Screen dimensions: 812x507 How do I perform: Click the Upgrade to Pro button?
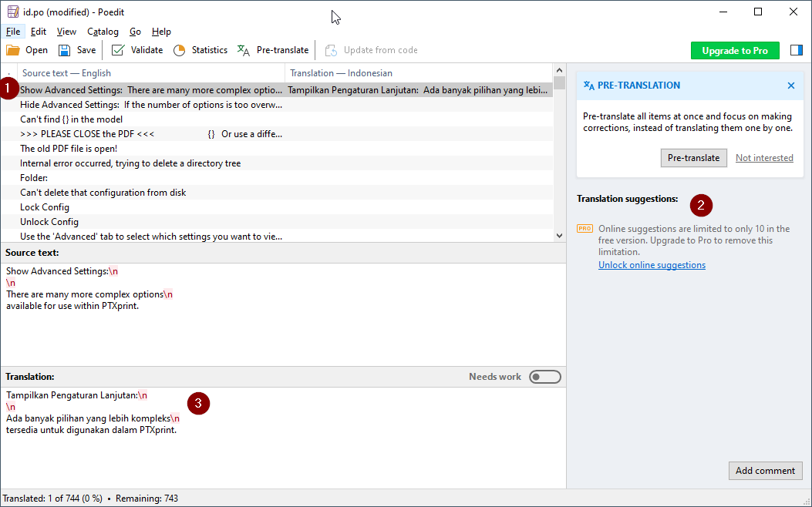(735, 49)
